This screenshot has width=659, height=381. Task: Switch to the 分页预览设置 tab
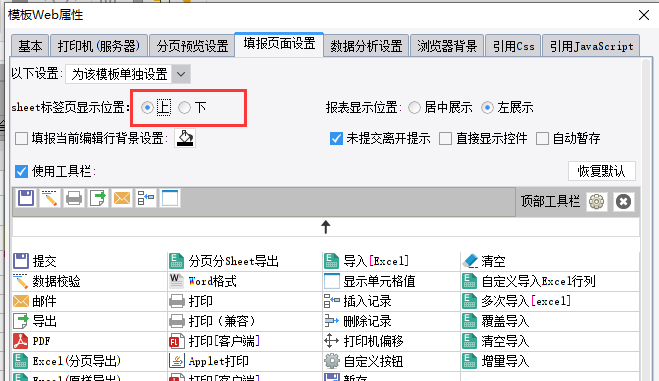click(x=192, y=46)
